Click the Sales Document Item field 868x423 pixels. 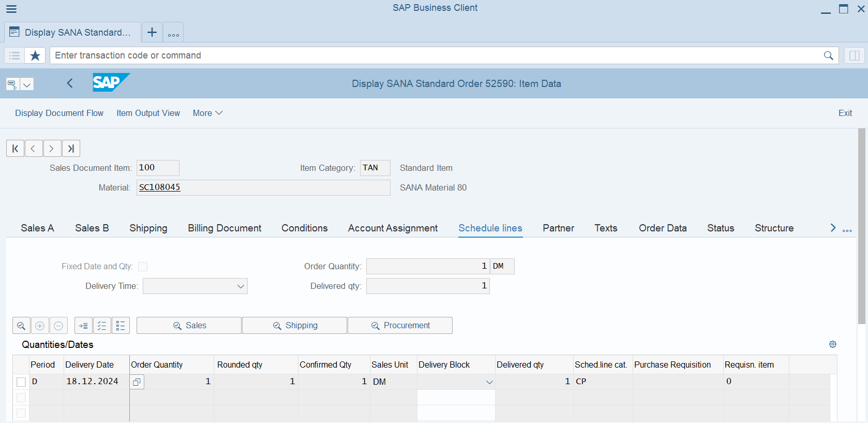pos(158,168)
